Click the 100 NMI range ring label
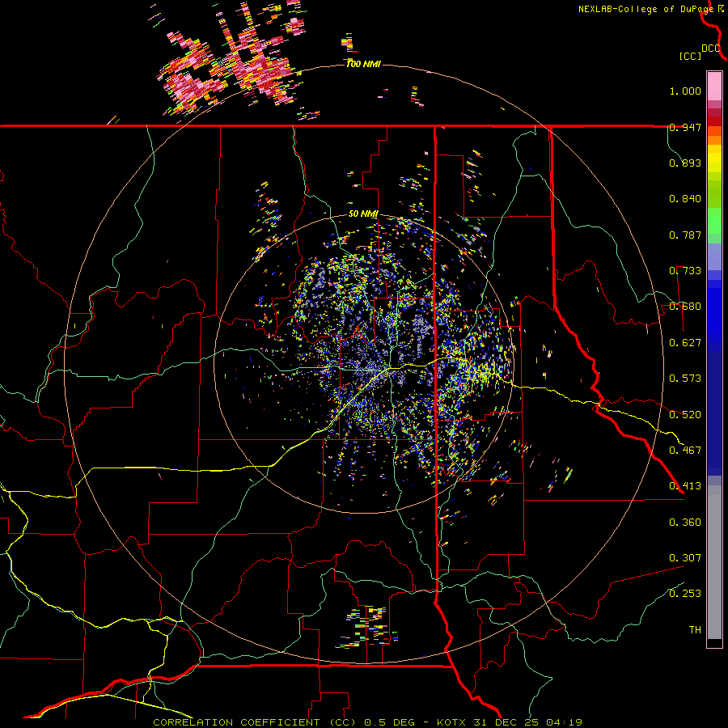The width and height of the screenshot is (728, 728). coord(363,64)
